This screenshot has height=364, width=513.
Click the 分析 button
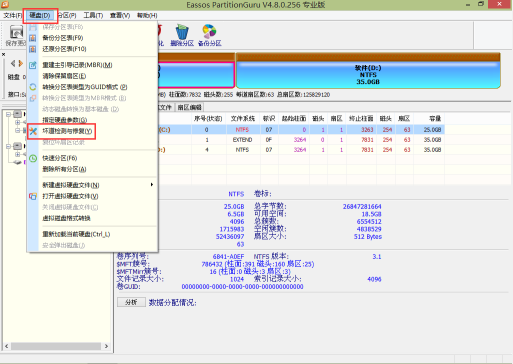click(131, 302)
